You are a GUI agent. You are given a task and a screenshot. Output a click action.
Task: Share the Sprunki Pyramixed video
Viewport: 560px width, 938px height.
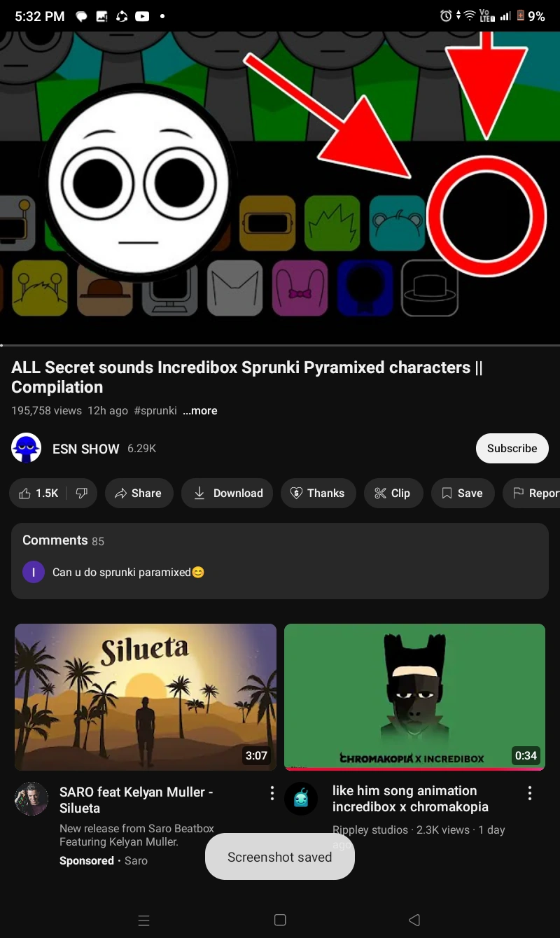139,493
